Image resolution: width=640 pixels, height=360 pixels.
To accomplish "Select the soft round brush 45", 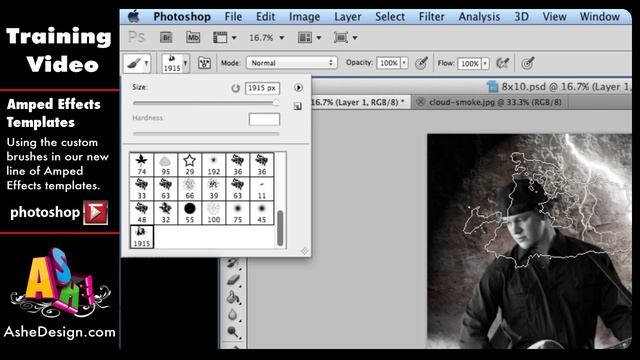I will click(262, 213).
